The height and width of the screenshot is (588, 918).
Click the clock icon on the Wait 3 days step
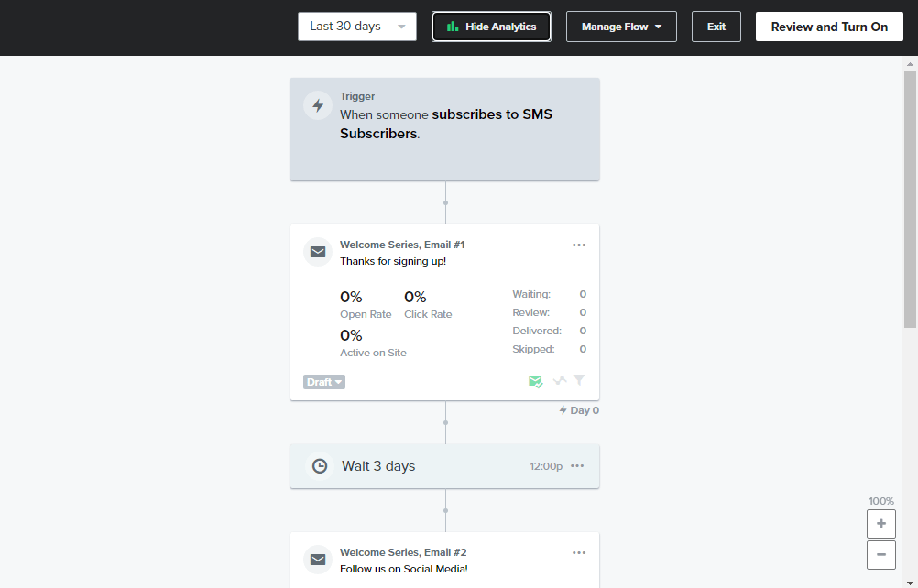click(319, 465)
